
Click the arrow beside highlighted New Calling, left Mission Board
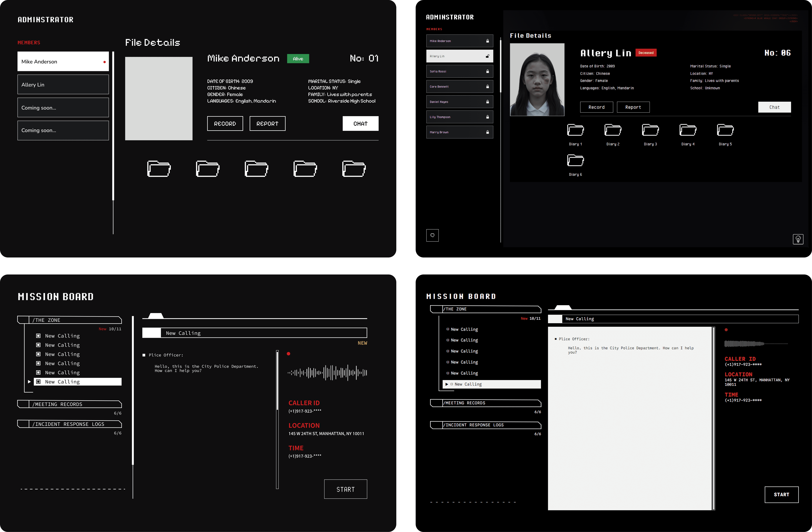(x=29, y=382)
